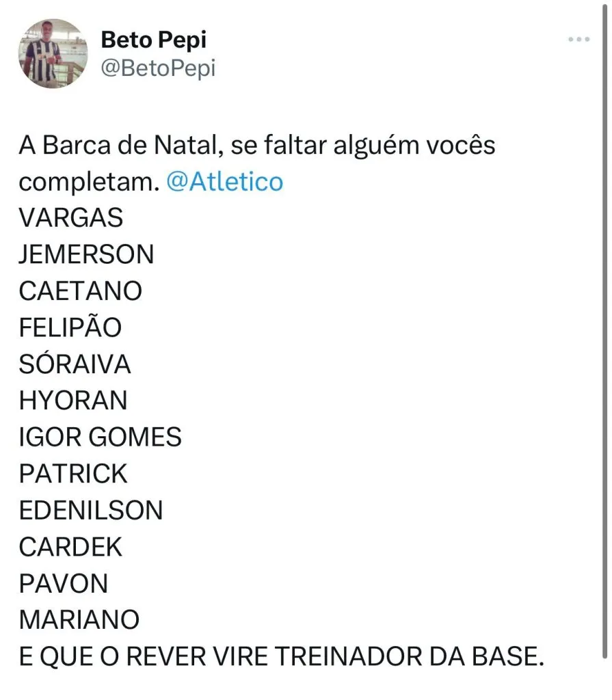Click the name EDENILSON in the tweet
Viewport: 612px width, 700px height.
click(x=91, y=511)
